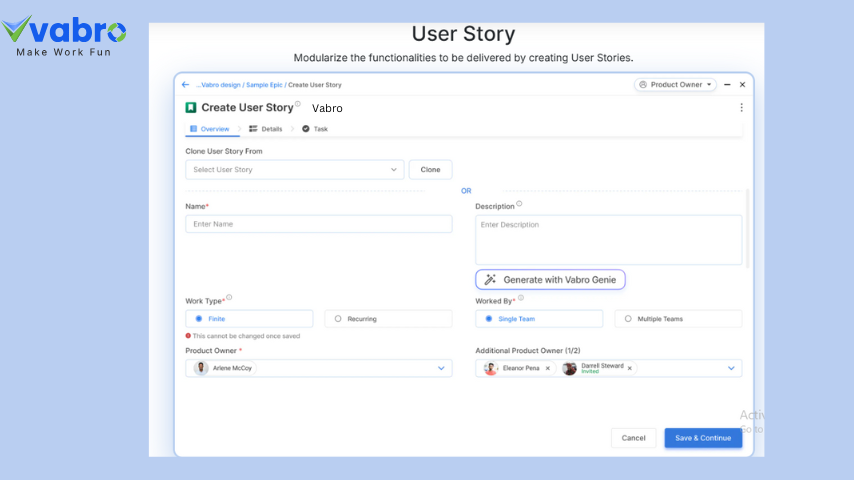Minimize the Create User Story dialog

pos(727,84)
